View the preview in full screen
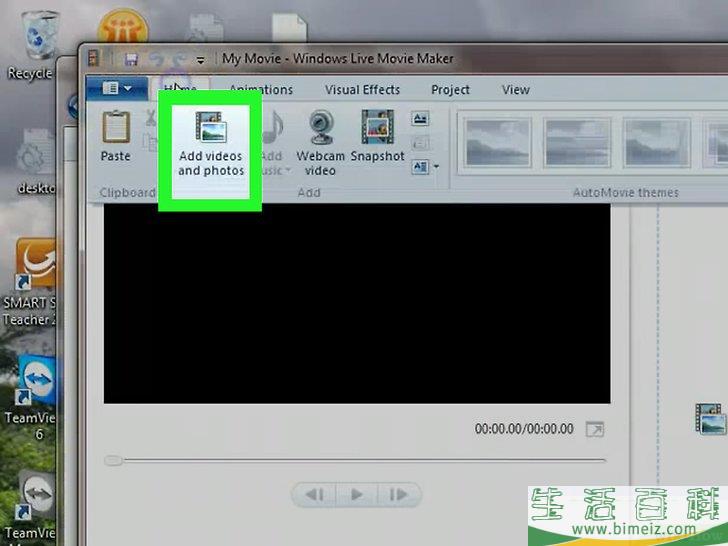 [x=595, y=429]
